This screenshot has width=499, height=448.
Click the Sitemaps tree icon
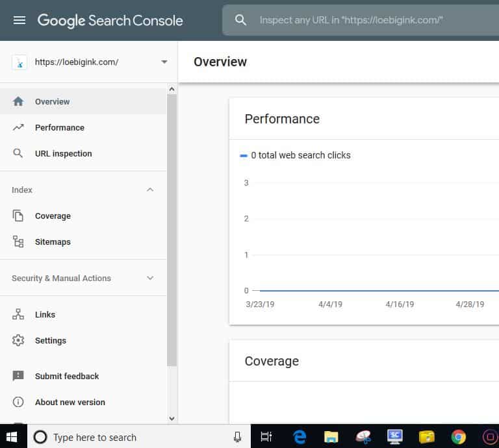click(x=18, y=242)
